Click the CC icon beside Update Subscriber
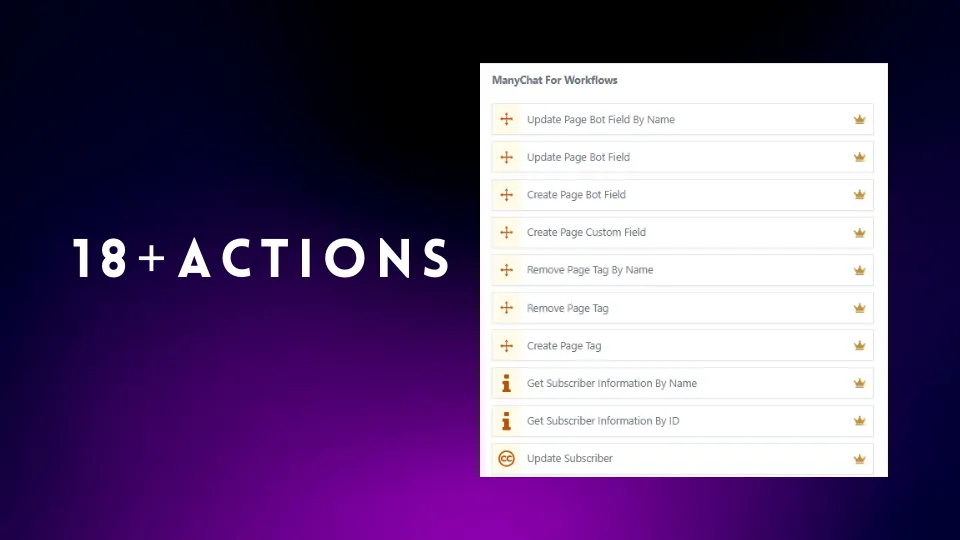This screenshot has width=960, height=540. pos(506,459)
